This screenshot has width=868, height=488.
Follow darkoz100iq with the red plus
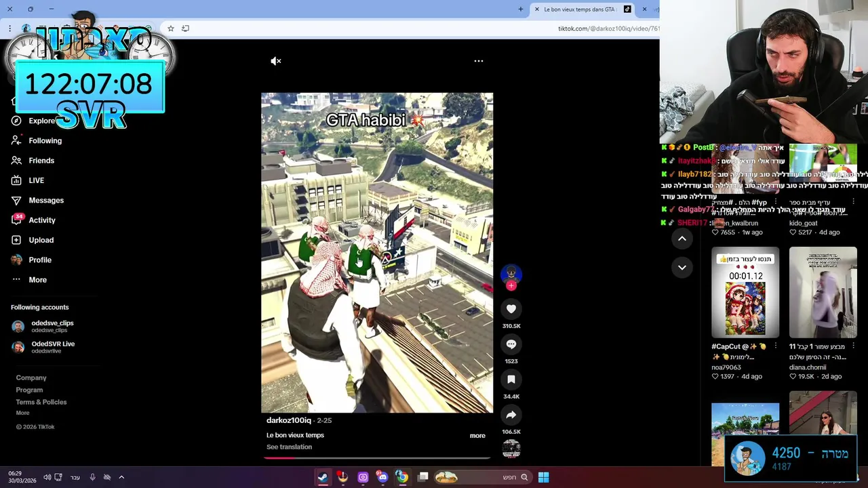[x=511, y=286]
